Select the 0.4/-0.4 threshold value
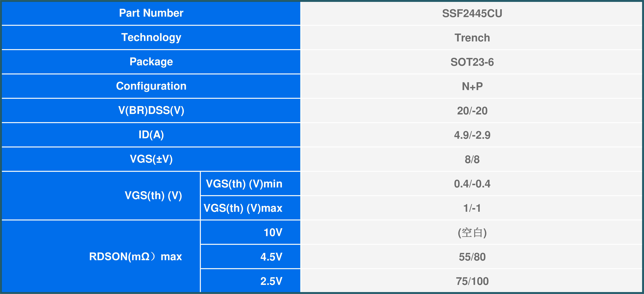Screen dimensions: 644x294 [472, 184]
